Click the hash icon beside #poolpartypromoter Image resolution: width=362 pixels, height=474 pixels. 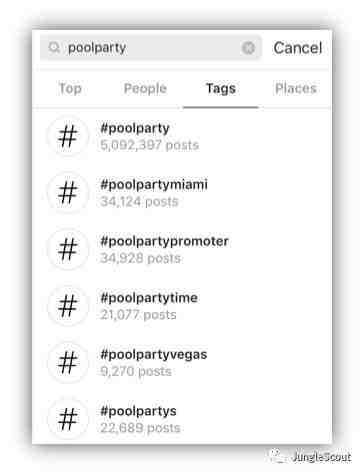pyautogui.click(x=68, y=249)
